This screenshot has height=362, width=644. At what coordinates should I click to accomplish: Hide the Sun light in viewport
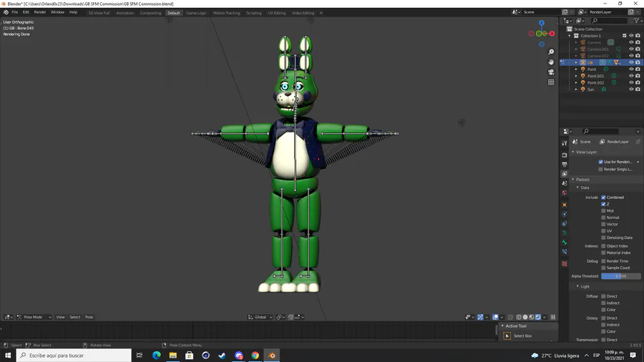click(631, 89)
